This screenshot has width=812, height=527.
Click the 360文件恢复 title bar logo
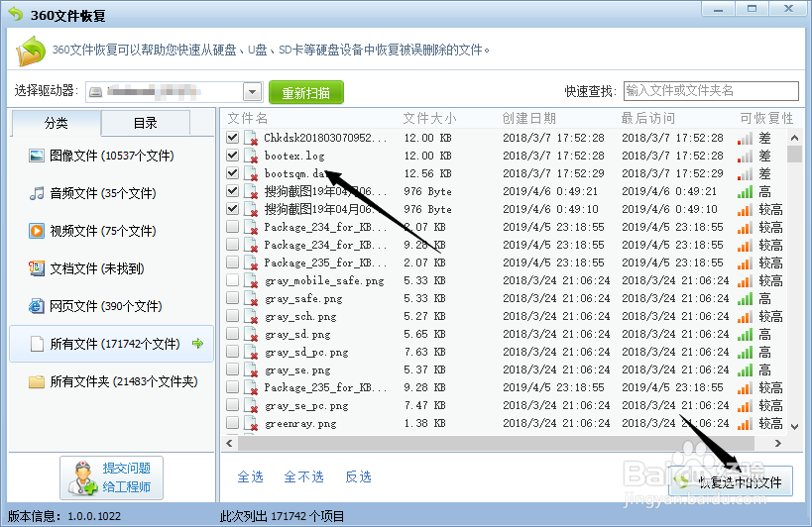(x=16, y=14)
